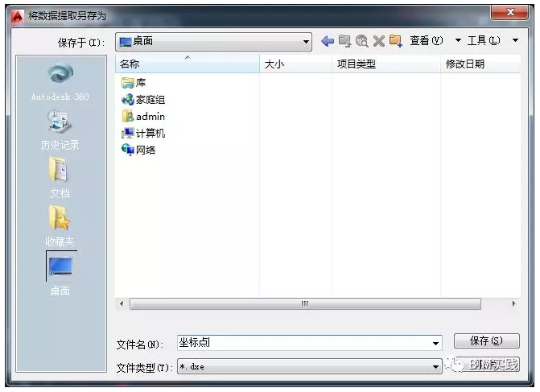Open the 收藏夹 favorites shortcut
This screenshot has height=392, width=540.
coord(60,226)
